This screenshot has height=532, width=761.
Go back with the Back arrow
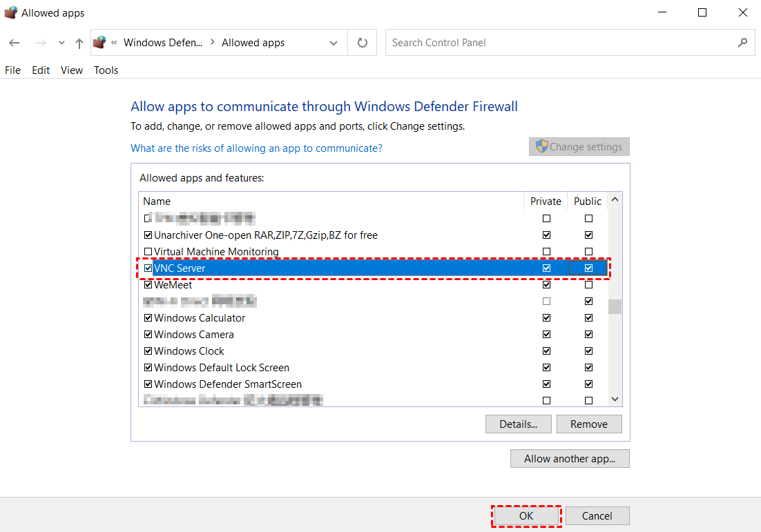14,43
